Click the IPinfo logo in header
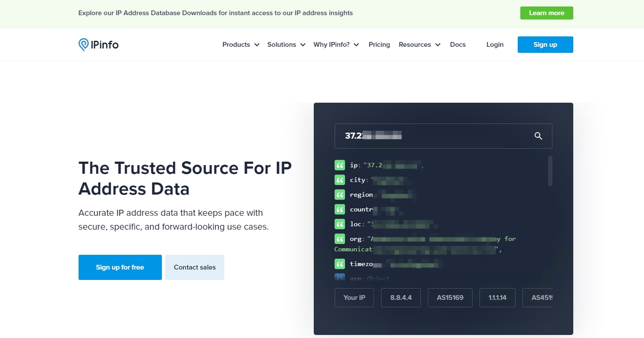The image size is (644, 338). pos(99,45)
